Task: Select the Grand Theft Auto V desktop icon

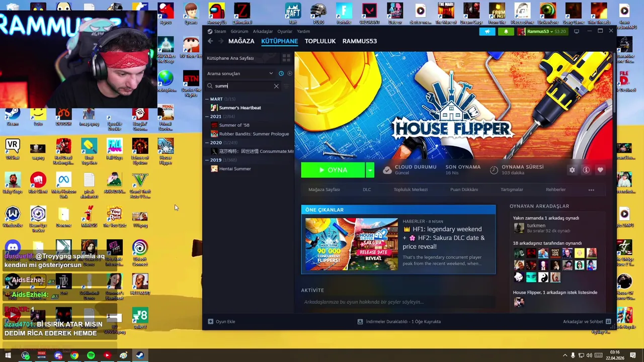Action: [140, 185]
